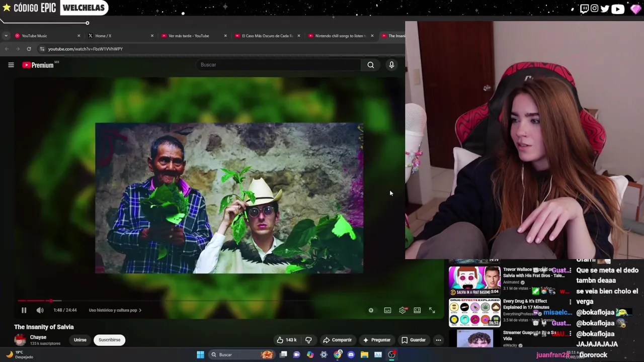Enter fullscreen in the video player
This screenshot has height=362, width=644.
[x=432, y=310]
